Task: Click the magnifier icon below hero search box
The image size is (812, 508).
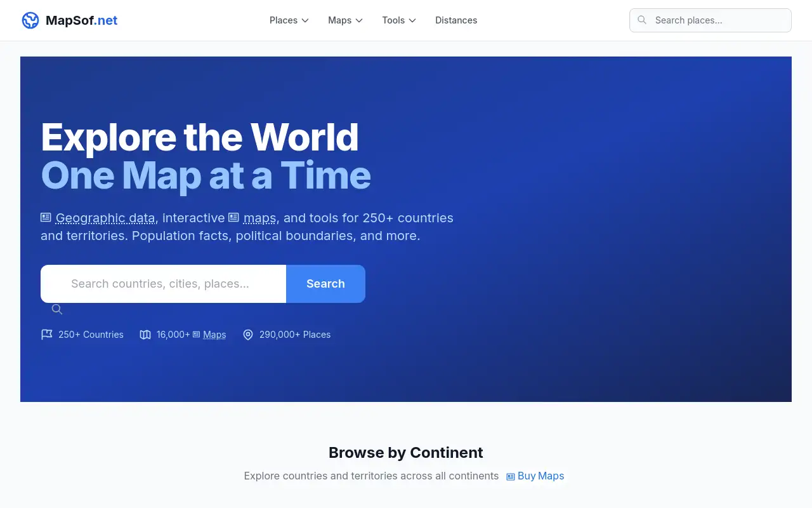Action: 57,309
